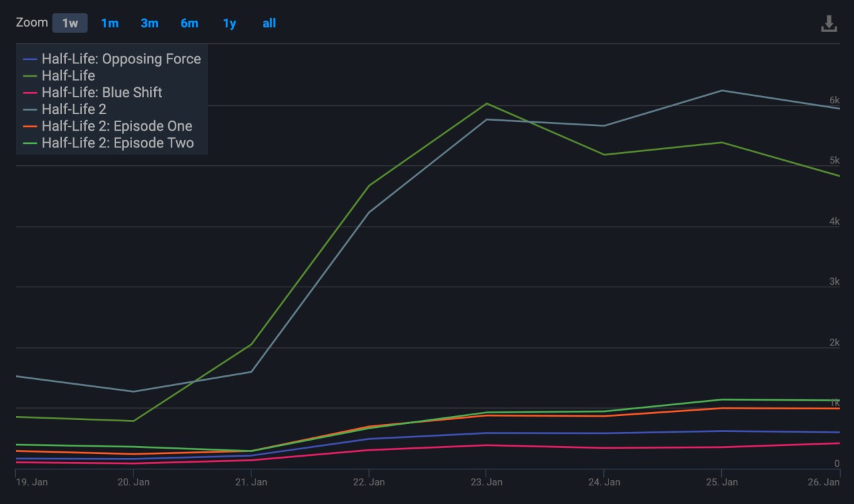Toggle Half-Life 2: Episode One series in legend
Screen dimensions: 854x504
(107, 126)
